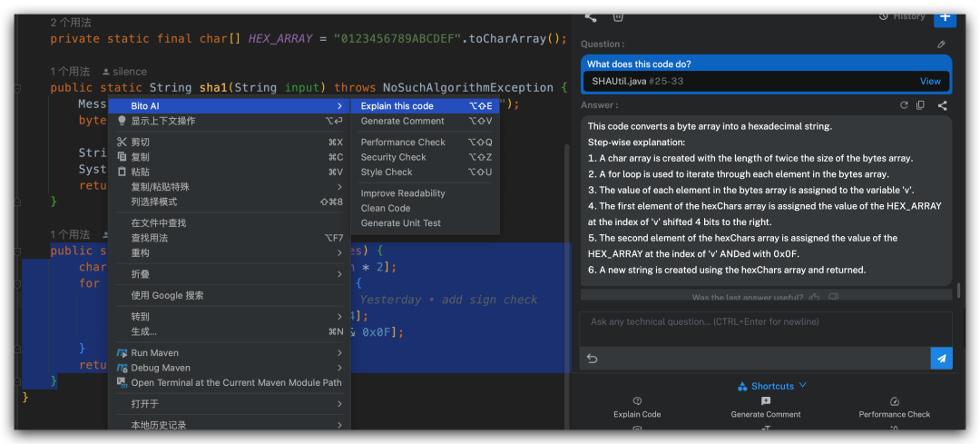Collapse the Shortcuts section chevron
The height and width of the screenshot is (444, 980).
tap(802, 386)
